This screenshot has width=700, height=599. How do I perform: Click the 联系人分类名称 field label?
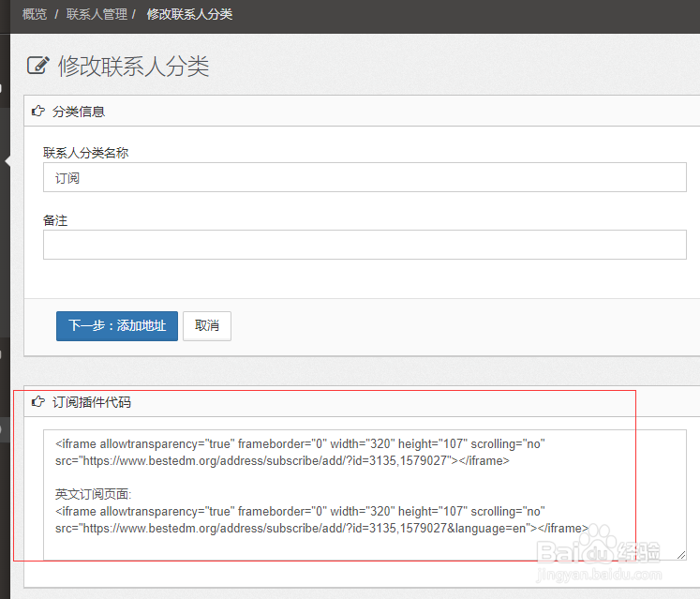(x=85, y=153)
